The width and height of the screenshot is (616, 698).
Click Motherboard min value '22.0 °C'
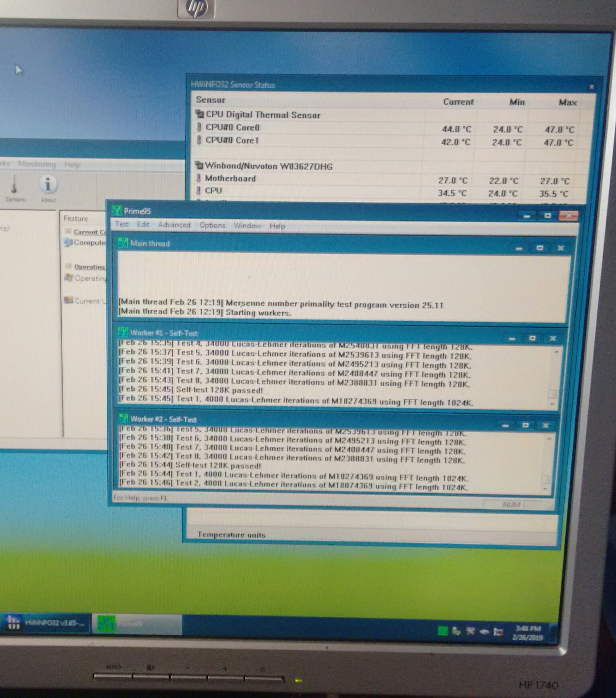(x=504, y=181)
